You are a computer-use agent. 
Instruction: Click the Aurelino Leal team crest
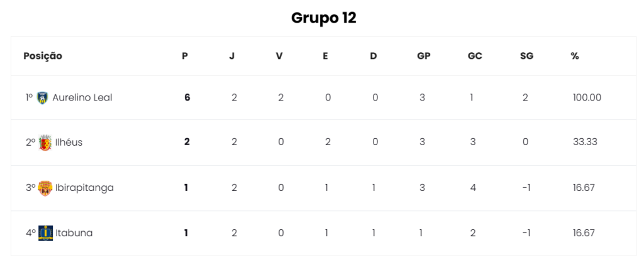pos(42,97)
